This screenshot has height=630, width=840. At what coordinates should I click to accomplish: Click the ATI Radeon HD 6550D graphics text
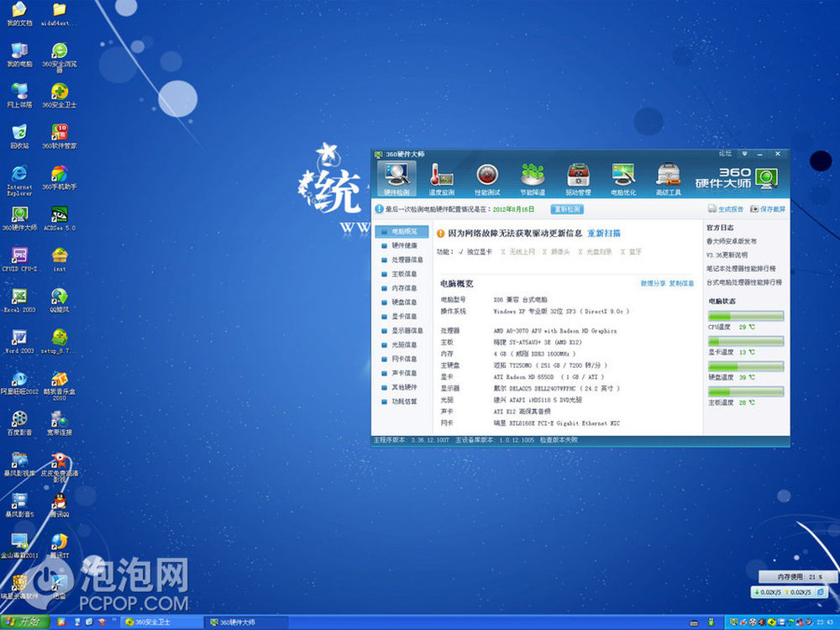549,377
